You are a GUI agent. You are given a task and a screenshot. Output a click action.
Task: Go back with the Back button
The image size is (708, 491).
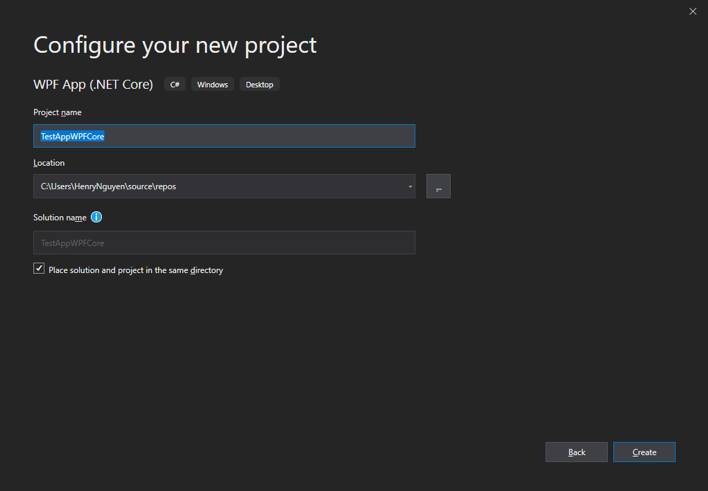pyautogui.click(x=577, y=452)
